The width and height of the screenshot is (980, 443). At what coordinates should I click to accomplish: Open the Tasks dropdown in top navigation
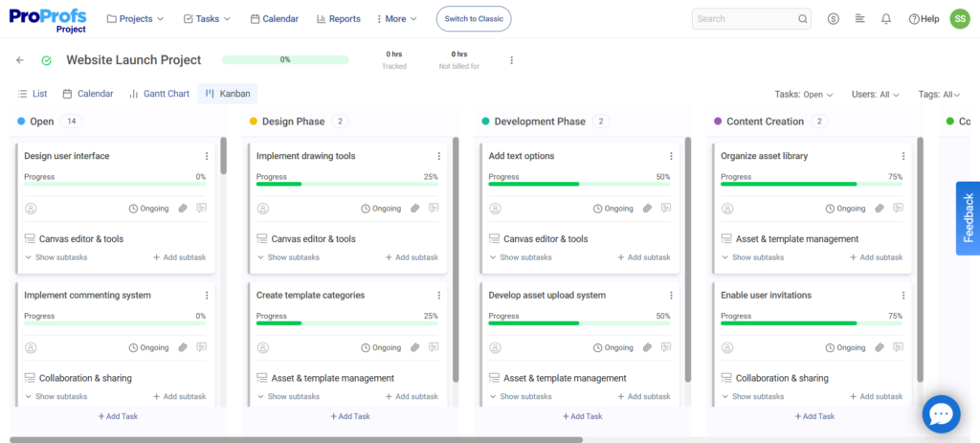pos(207,19)
